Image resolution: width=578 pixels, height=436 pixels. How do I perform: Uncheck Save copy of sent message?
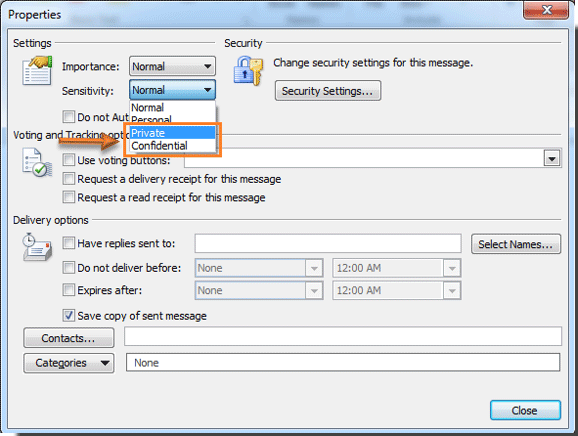click(69, 315)
